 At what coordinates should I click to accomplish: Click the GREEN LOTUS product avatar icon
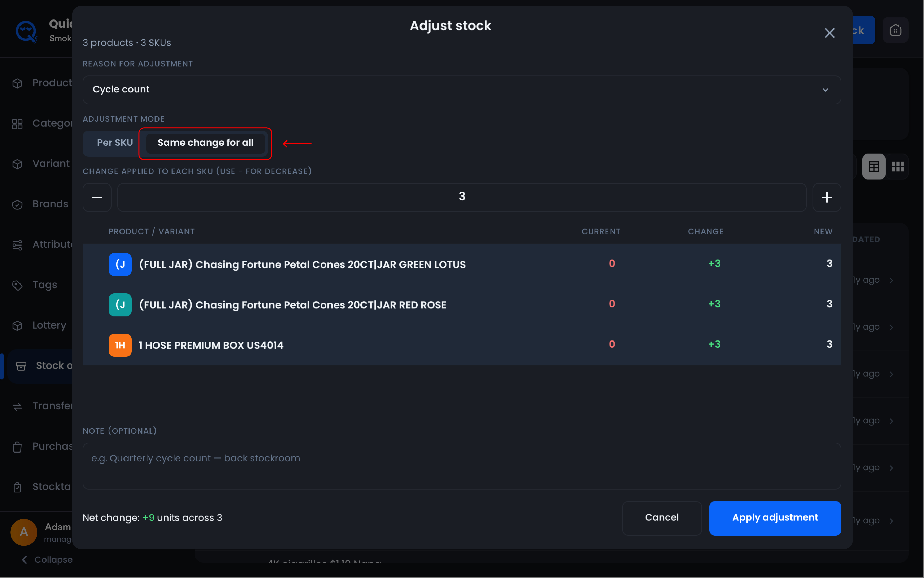pyautogui.click(x=120, y=264)
